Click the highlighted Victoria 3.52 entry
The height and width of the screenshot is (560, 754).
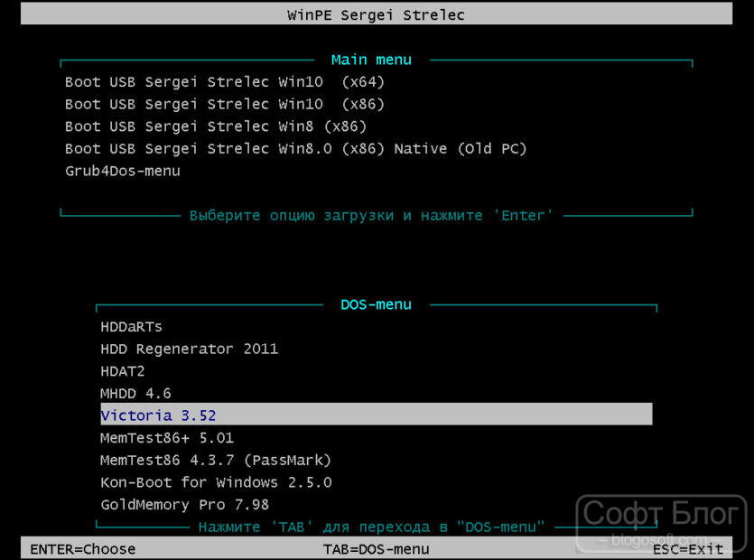pyautogui.click(x=376, y=415)
